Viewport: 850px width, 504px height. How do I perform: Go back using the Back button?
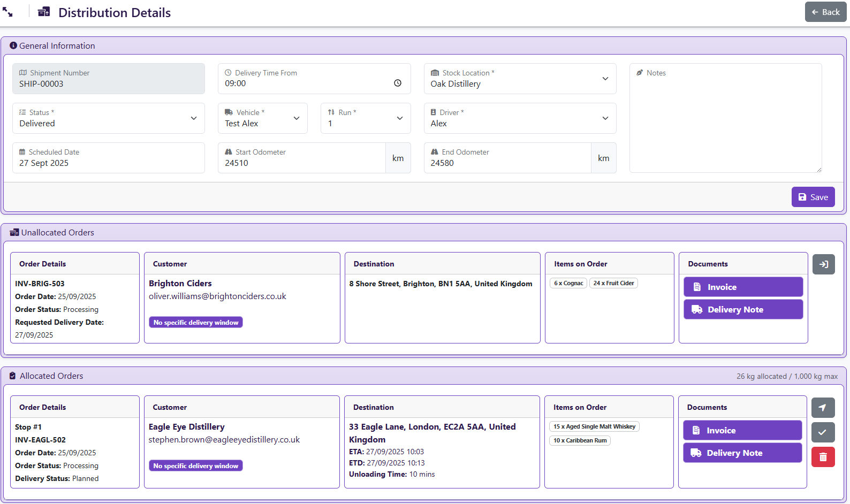825,12
